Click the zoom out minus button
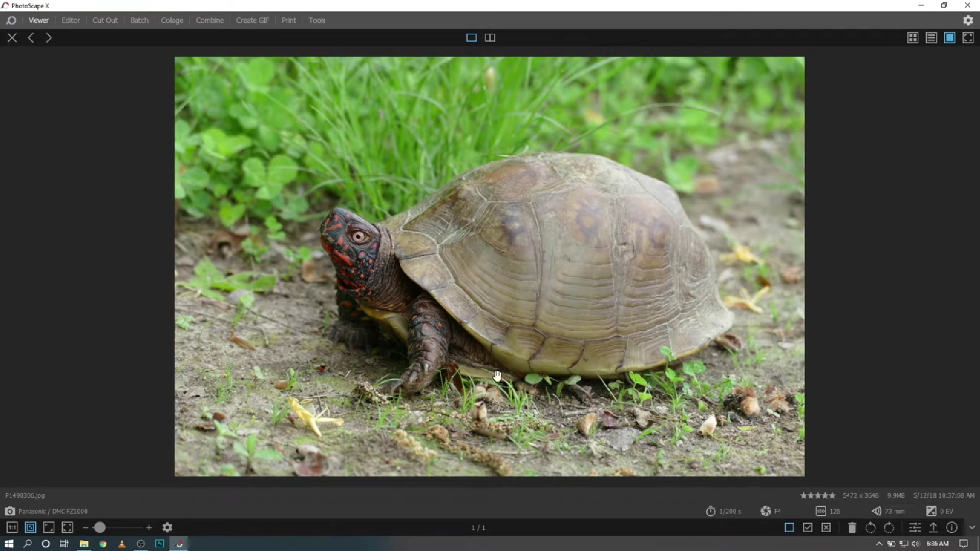 click(x=85, y=528)
